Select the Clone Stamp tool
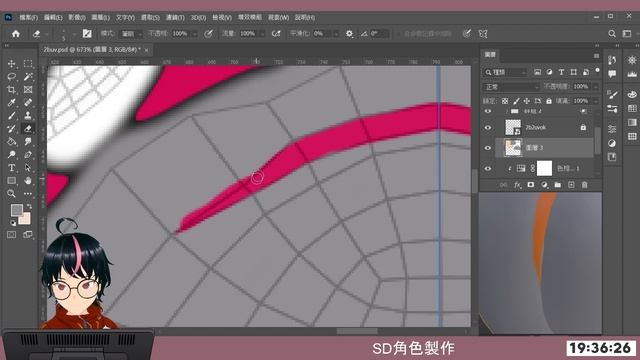This screenshot has height=360, width=640. pyautogui.click(x=28, y=116)
